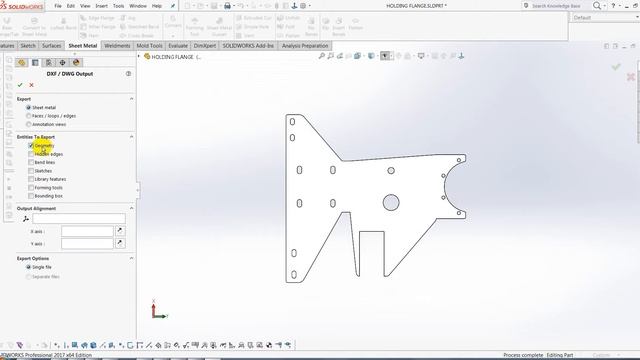The width and height of the screenshot is (640, 360).
Task: Click the Search Knowledge Base field
Action: [x=556, y=6]
